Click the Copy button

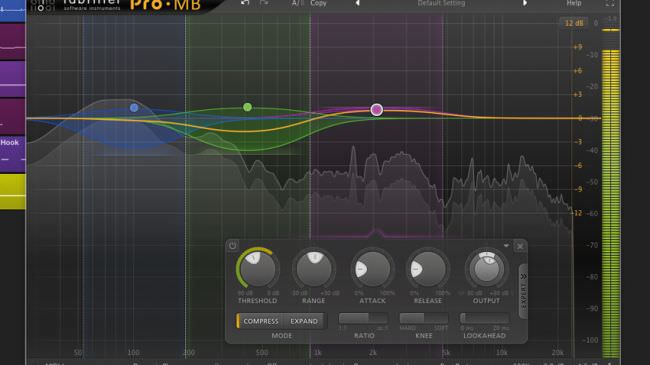pyautogui.click(x=318, y=3)
